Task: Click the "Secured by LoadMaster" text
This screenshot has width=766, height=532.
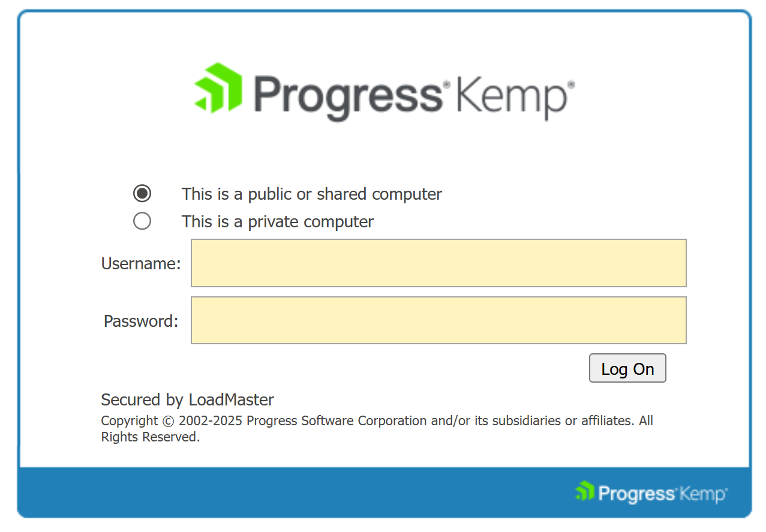Action: click(x=187, y=400)
